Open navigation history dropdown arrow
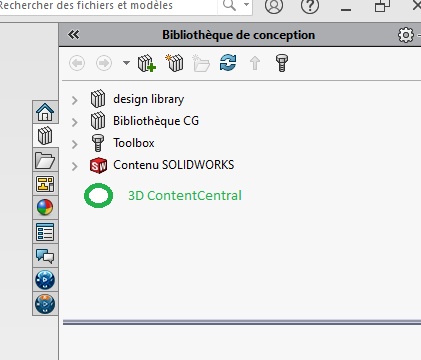Screen dimensions: 421x360 (126, 63)
